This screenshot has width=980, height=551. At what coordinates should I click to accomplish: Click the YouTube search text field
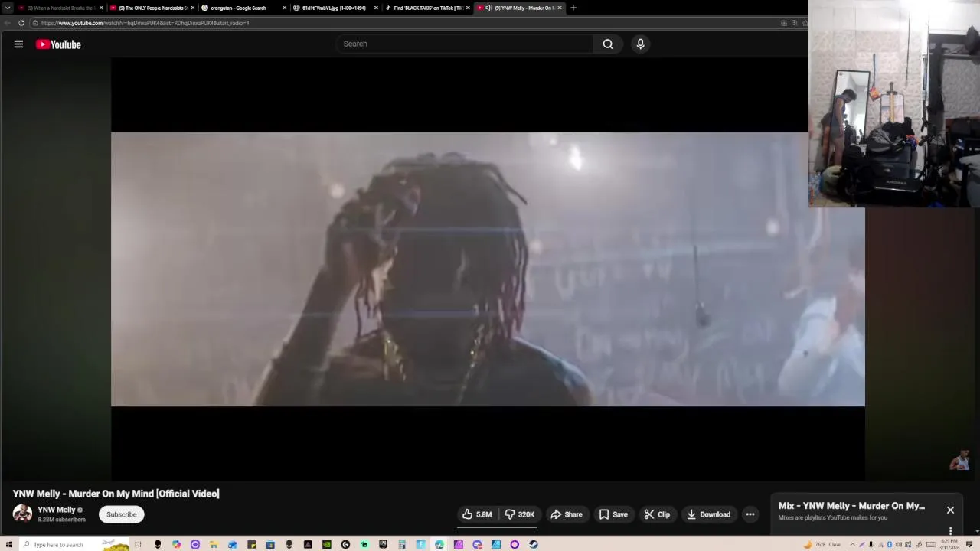[x=464, y=44]
